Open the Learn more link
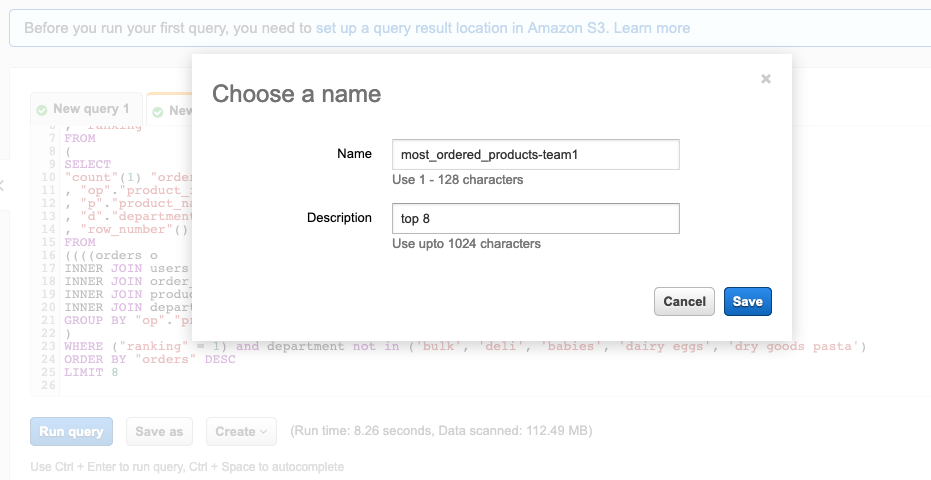 pos(651,28)
